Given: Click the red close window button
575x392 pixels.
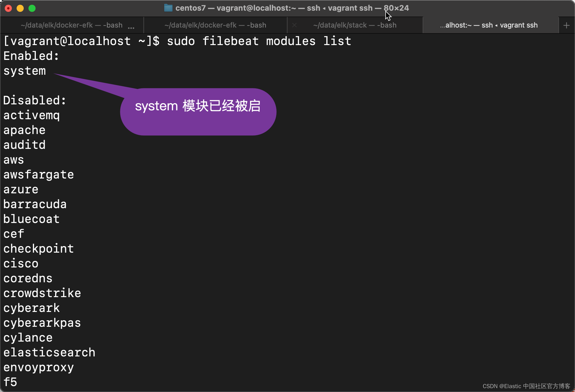Looking at the screenshot, I should (x=9, y=8).
